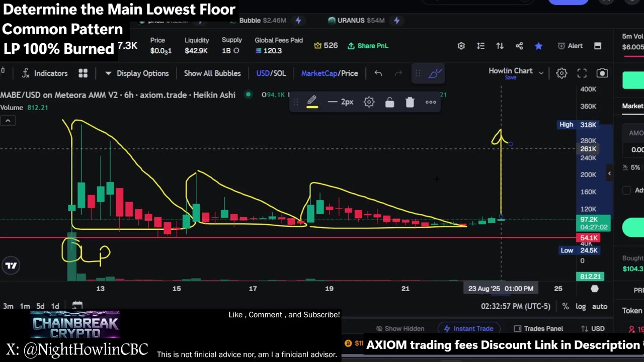This screenshot has height=362, width=644.
Task: Click crown 526 rank badge
Action: 326,46
